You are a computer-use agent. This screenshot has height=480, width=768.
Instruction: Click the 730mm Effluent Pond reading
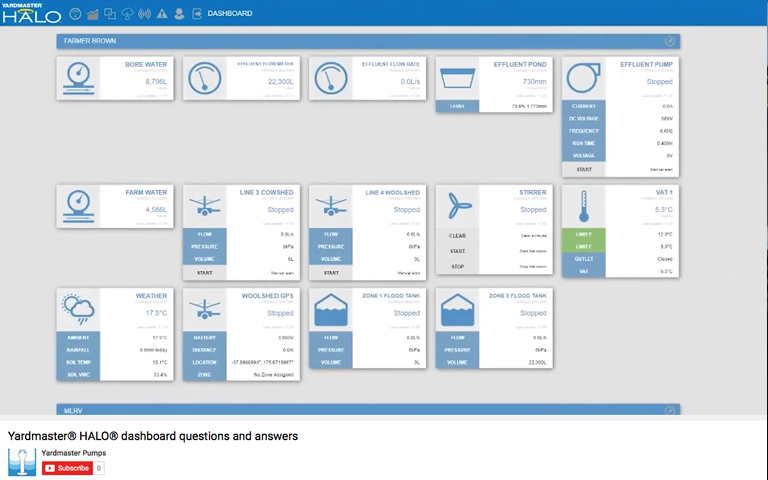pos(534,82)
